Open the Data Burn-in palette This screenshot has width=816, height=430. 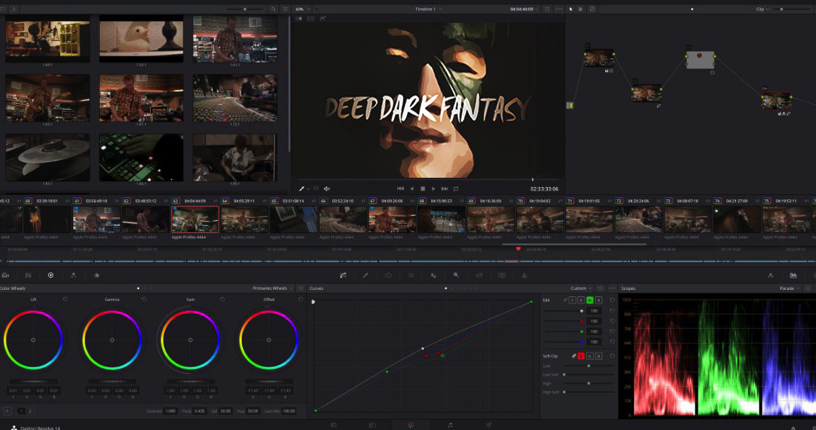pyautogui.click(x=524, y=275)
